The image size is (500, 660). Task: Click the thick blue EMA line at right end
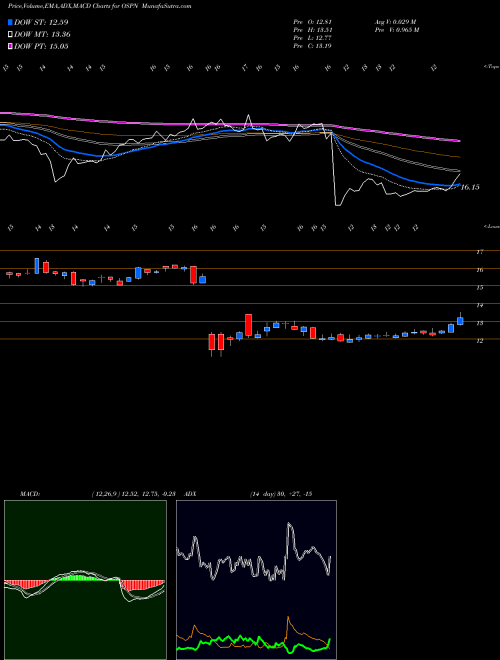[457, 185]
